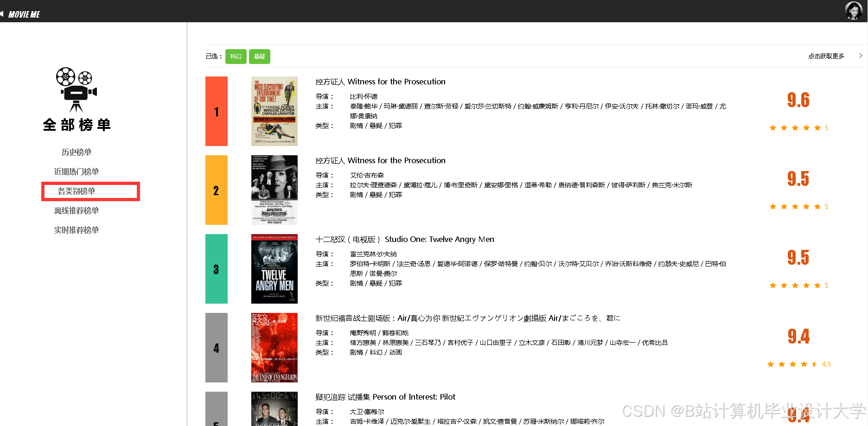
Task: Click the 9.6 score of rank 1
Action: (798, 100)
